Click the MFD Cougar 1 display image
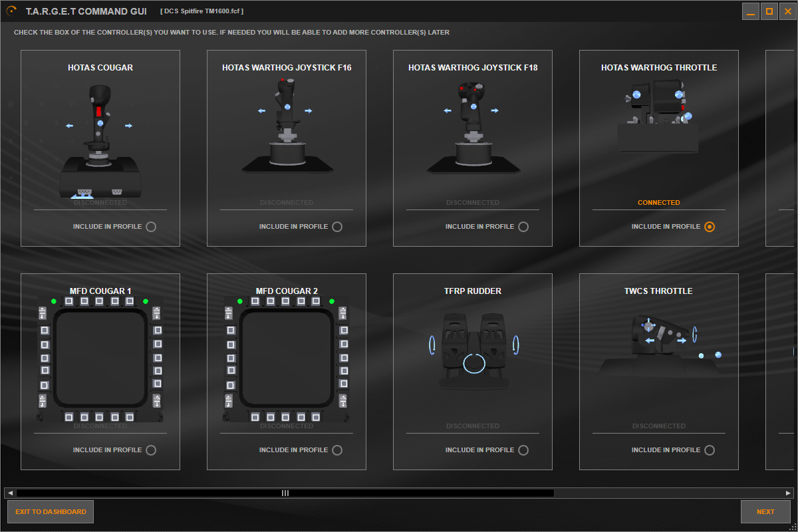The image size is (798, 532). pyautogui.click(x=100, y=359)
